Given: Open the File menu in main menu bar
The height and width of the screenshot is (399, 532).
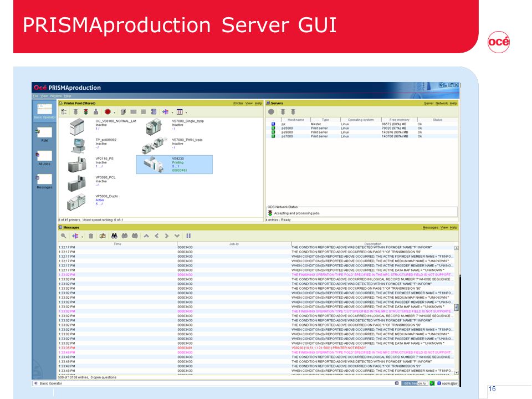Looking at the screenshot, I should click(35, 96).
